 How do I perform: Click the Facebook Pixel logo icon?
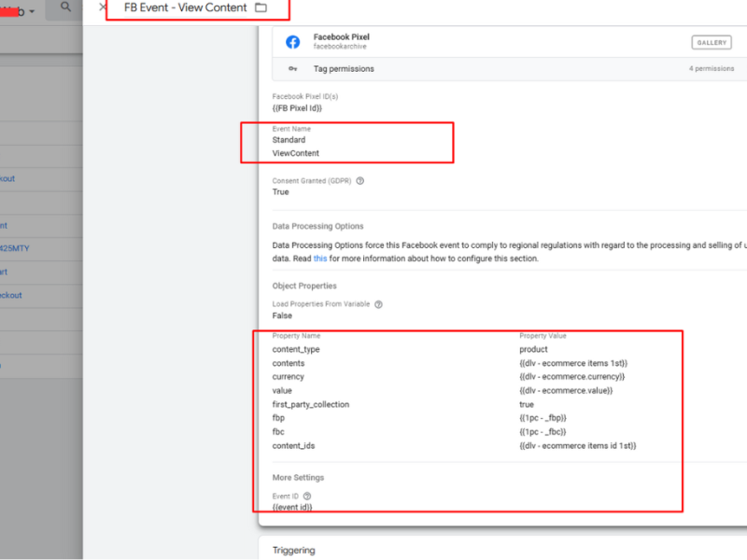tap(292, 42)
